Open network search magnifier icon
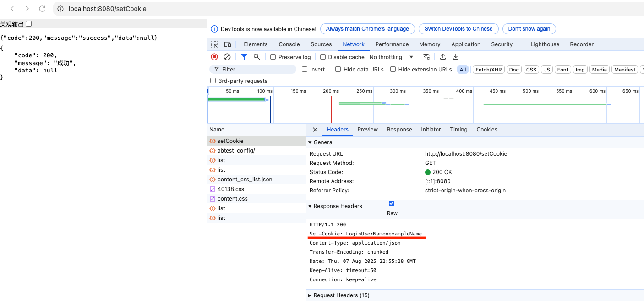The height and width of the screenshot is (306, 644). tap(257, 57)
